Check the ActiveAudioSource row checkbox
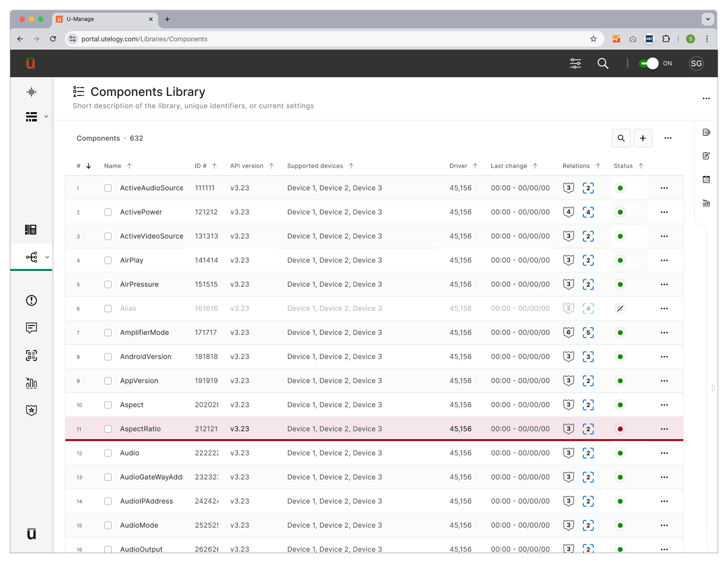The width and height of the screenshot is (728, 563). point(108,188)
